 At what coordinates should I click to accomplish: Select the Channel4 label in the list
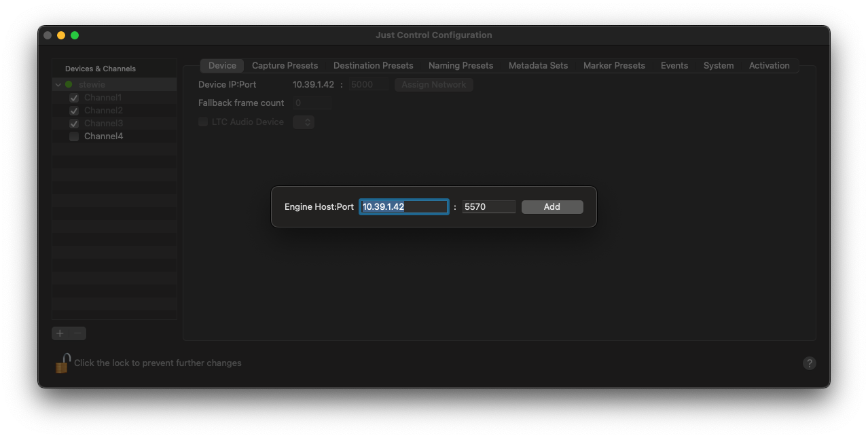(103, 136)
